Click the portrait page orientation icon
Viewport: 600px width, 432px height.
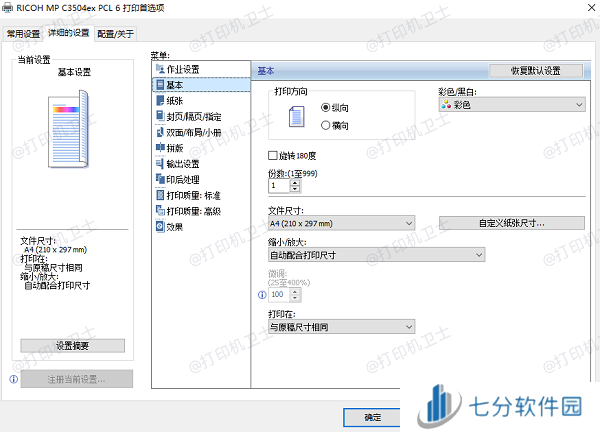297,117
